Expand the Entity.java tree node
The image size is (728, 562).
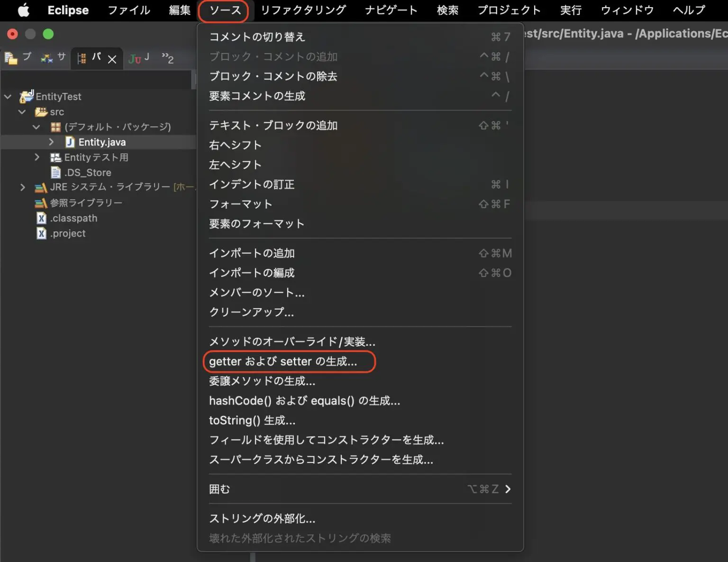(x=51, y=142)
